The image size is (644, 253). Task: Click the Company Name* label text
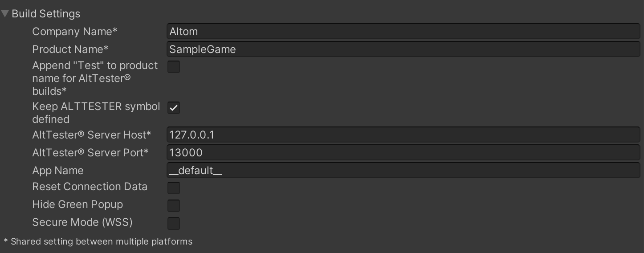point(75,32)
